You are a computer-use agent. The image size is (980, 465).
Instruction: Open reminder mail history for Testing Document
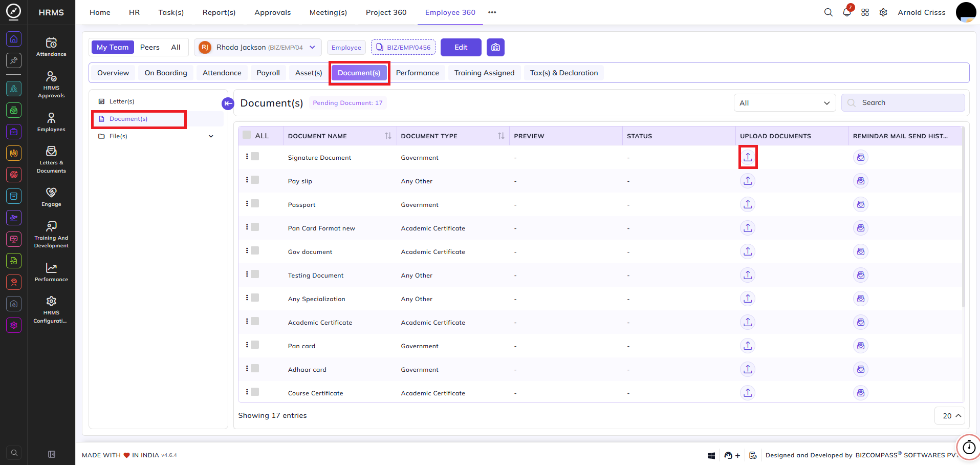(x=861, y=275)
